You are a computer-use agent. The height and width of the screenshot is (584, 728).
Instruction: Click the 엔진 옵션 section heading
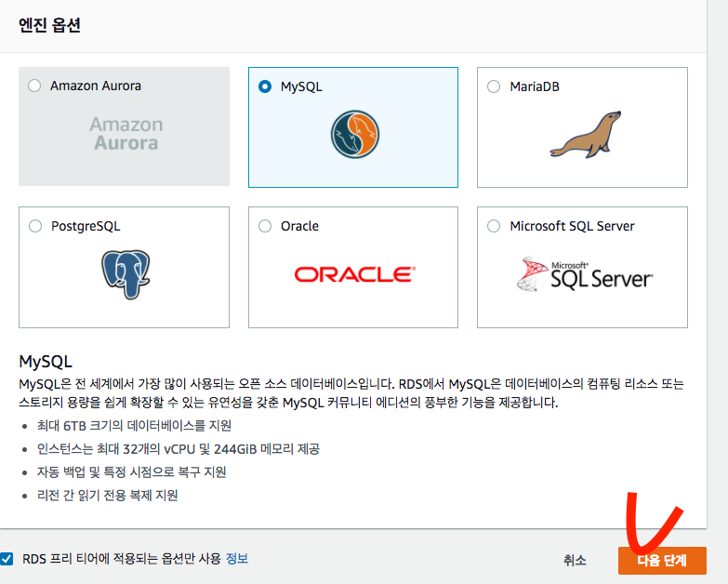[49, 25]
